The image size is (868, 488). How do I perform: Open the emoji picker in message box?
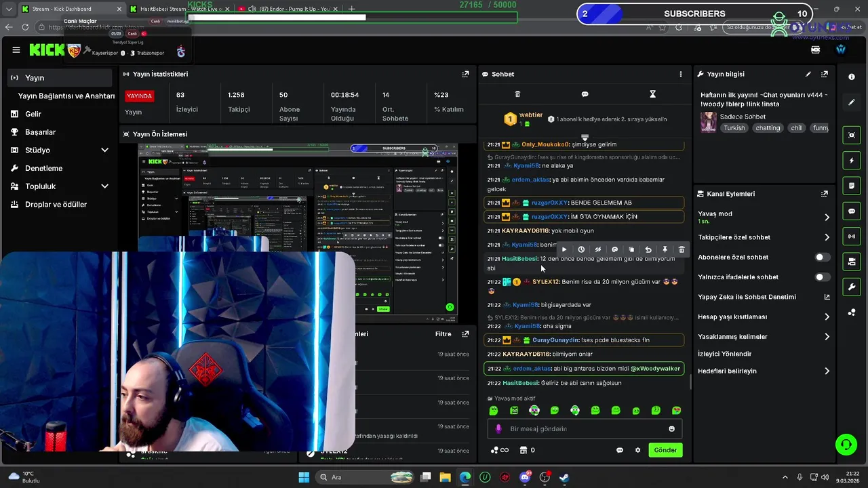click(672, 429)
